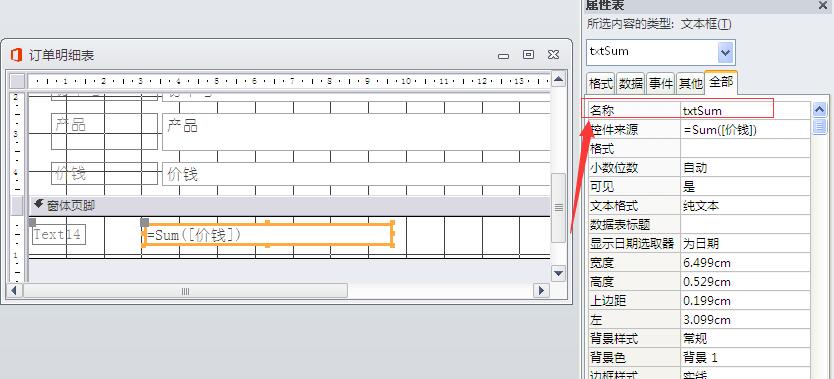The image size is (834, 379).
Task: Click the 控件来源 value =Sum([价钱])
Action: tap(745, 130)
